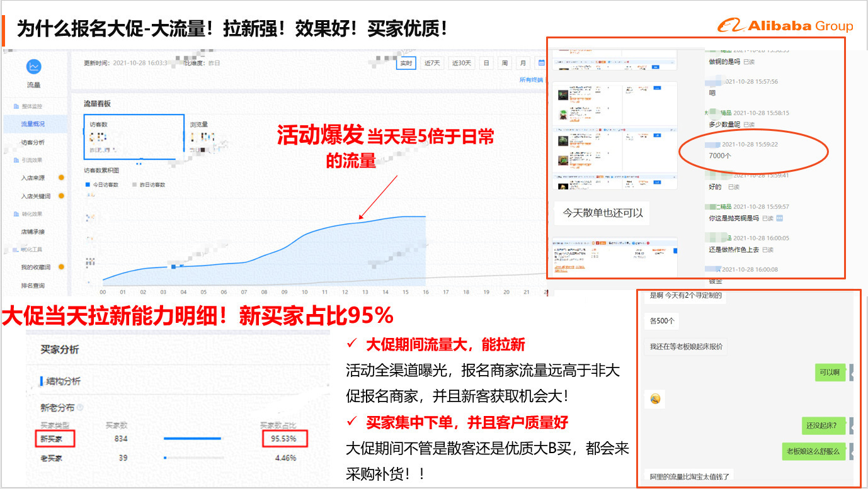Select 流量概况 in the sidebar
This screenshot has width=868, height=489.
33,125
